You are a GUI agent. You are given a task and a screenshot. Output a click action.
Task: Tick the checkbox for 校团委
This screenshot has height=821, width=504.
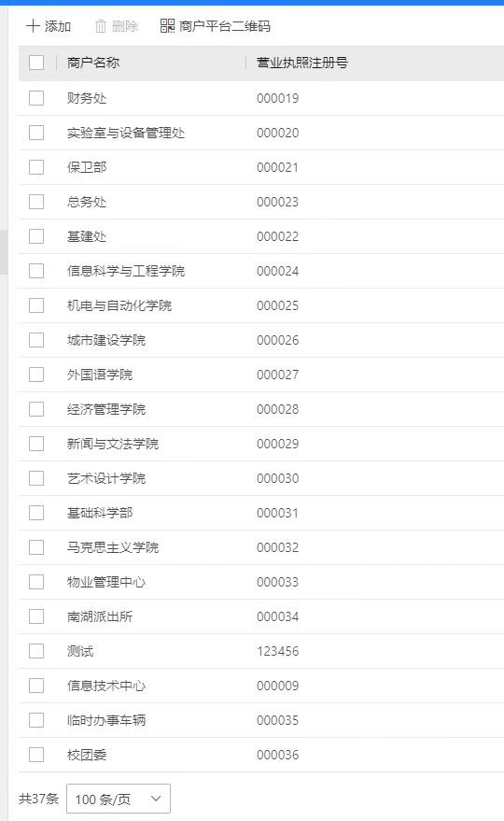click(x=36, y=755)
